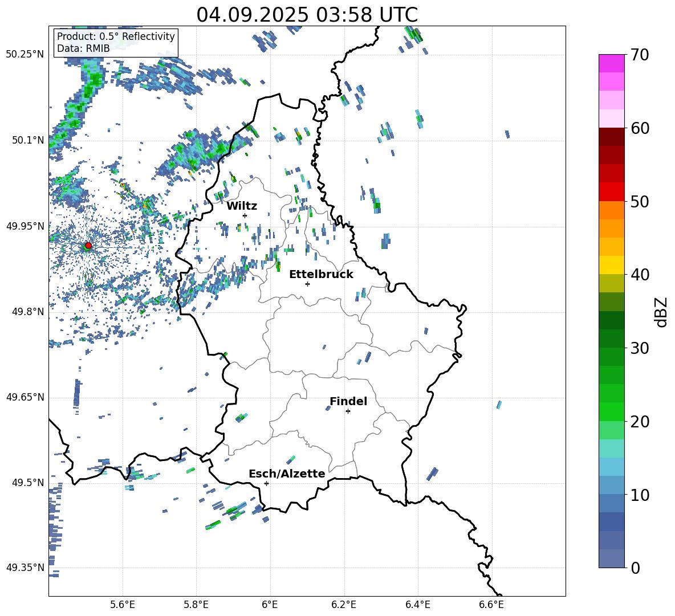Click the red radar site marker
This screenshot has height=616, width=675.
pos(88,246)
